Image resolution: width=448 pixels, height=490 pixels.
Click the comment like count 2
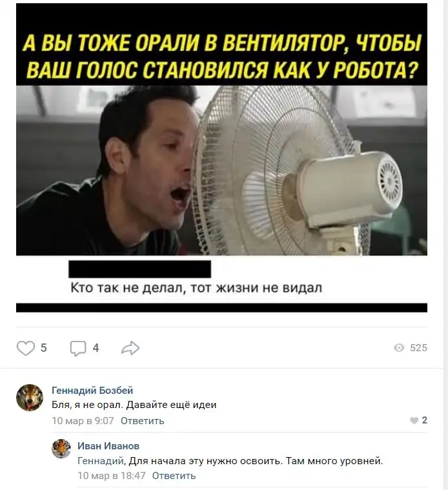click(424, 420)
